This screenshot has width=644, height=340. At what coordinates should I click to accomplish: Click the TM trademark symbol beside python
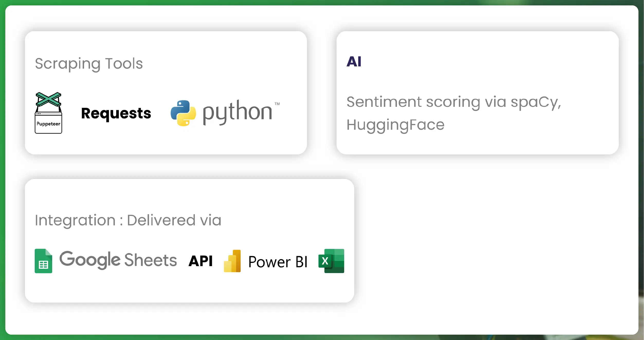pyautogui.click(x=277, y=104)
